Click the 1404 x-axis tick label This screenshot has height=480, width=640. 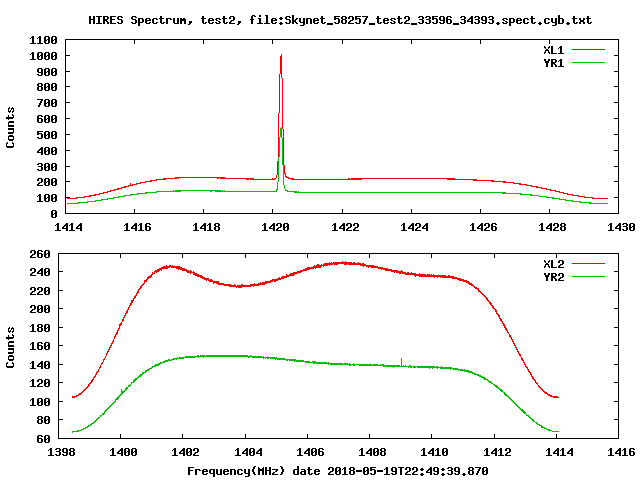(248, 452)
